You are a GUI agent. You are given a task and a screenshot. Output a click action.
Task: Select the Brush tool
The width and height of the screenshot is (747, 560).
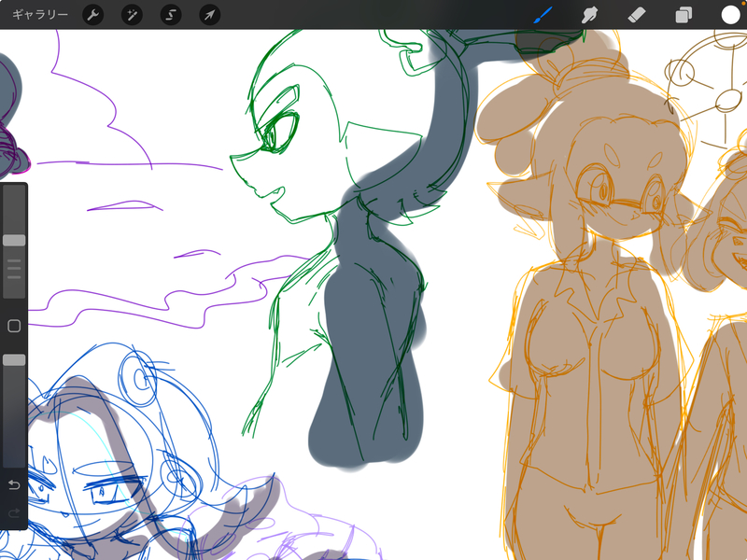click(x=543, y=15)
